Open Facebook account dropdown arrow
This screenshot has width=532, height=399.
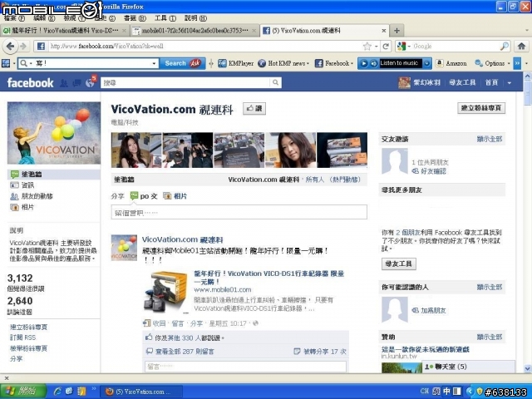coord(510,83)
